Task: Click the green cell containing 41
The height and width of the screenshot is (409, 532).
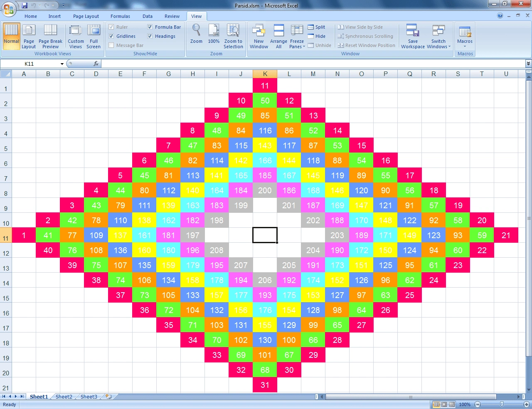Action: click(48, 235)
